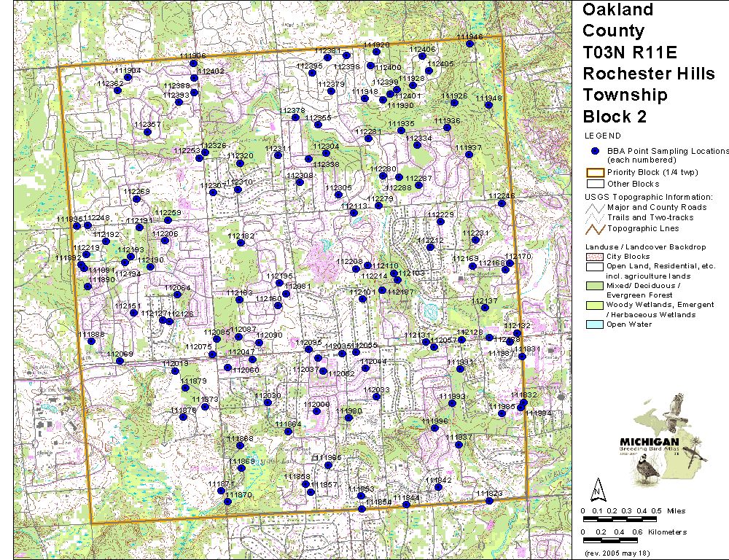This screenshot has height=560, width=729.
Task: Select the City Blocks legend swatch
Action: point(595,257)
